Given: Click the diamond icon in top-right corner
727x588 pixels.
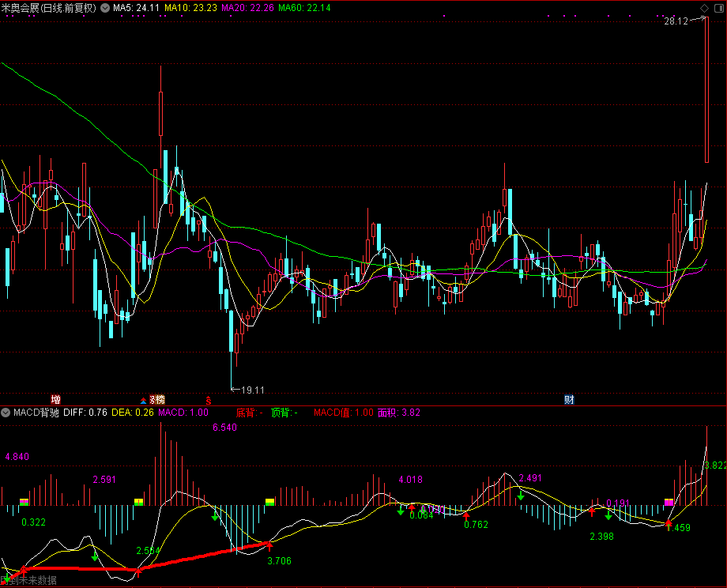Looking at the screenshot, I should click(706, 8).
